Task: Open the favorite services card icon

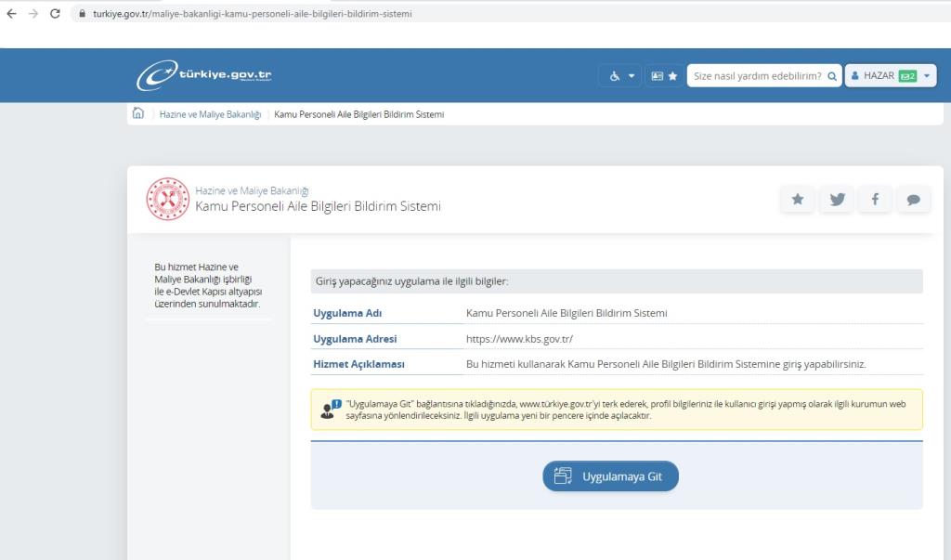Action: tap(664, 76)
